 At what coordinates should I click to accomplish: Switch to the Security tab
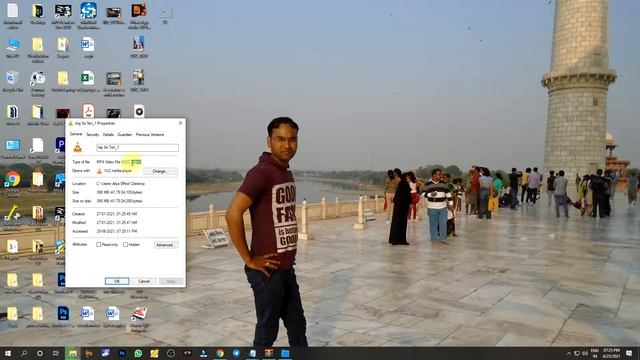pos(93,134)
